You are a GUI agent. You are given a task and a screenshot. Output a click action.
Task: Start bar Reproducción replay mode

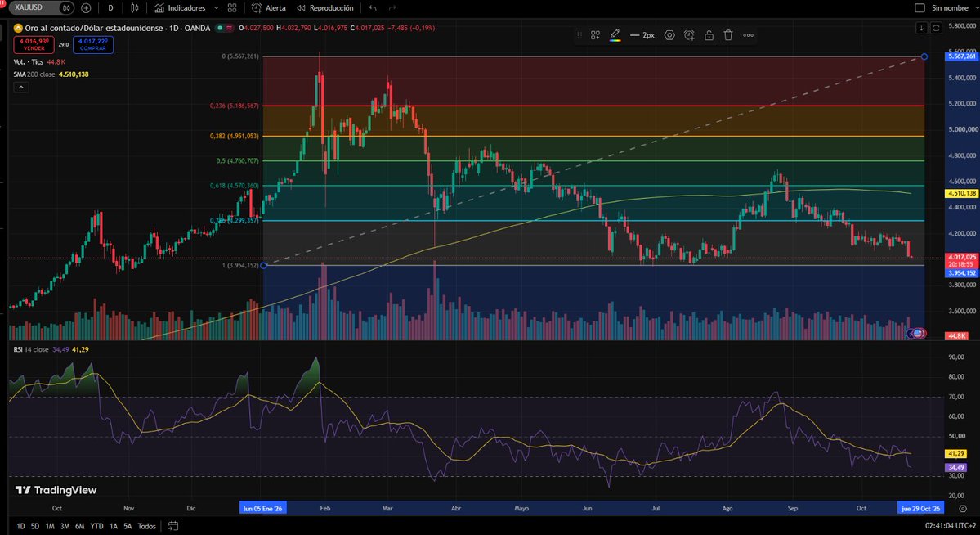pyautogui.click(x=325, y=8)
